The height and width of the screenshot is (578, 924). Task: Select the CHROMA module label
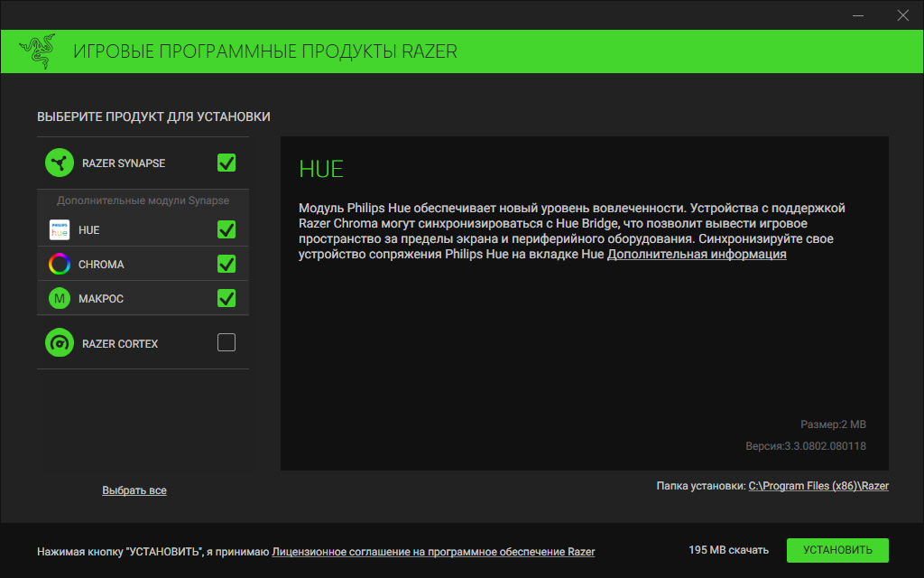coord(101,265)
